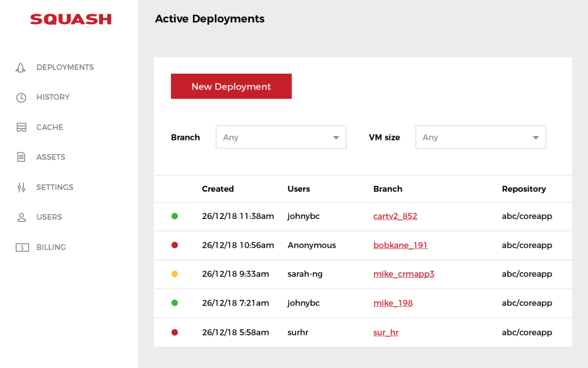588x368 pixels.
Task: Open the cartv2_852 branch link
Action: pos(395,217)
